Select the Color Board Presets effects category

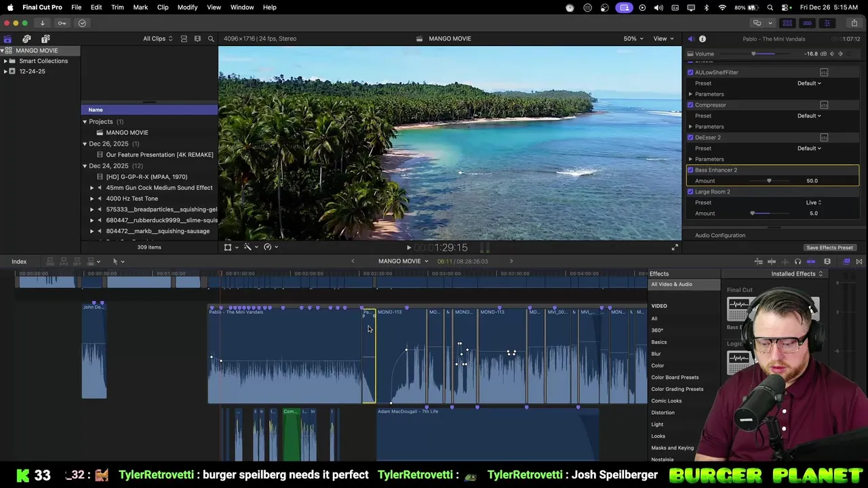click(675, 378)
